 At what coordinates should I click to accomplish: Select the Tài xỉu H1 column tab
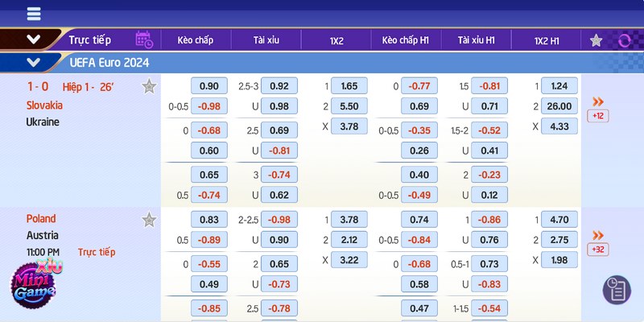coord(476,40)
